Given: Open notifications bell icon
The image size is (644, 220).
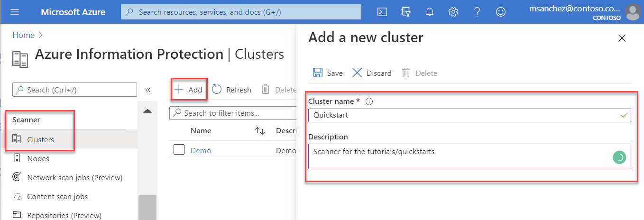Looking at the screenshot, I should pos(430,12).
